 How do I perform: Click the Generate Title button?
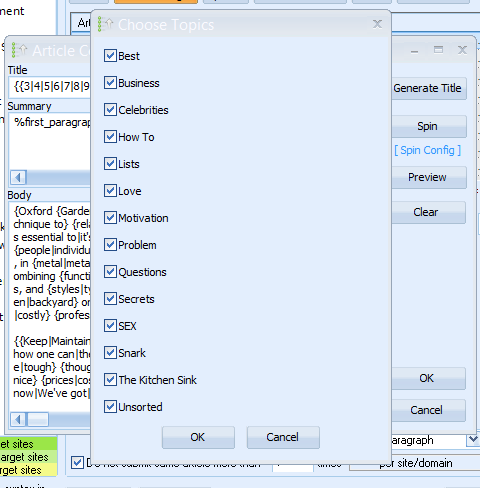[x=427, y=88]
